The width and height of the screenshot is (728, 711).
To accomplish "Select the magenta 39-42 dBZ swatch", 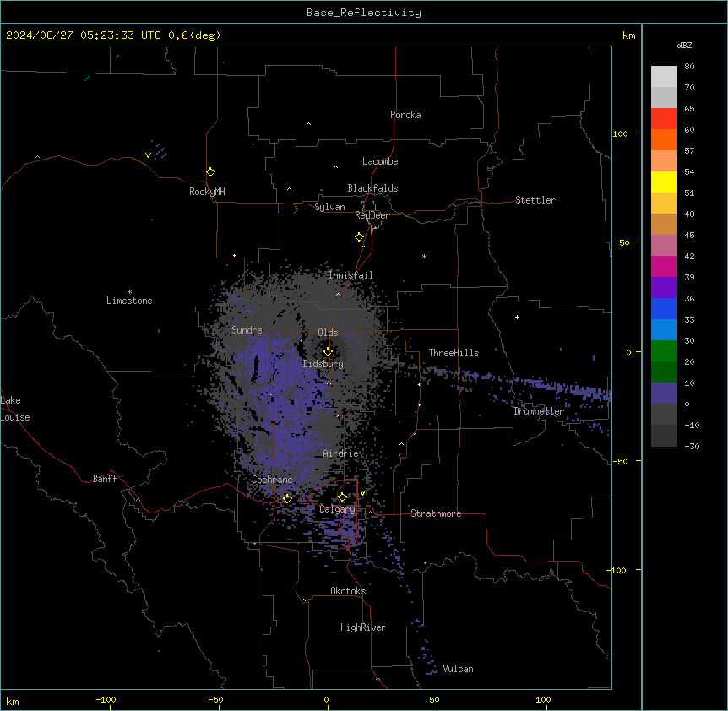I will [x=664, y=266].
